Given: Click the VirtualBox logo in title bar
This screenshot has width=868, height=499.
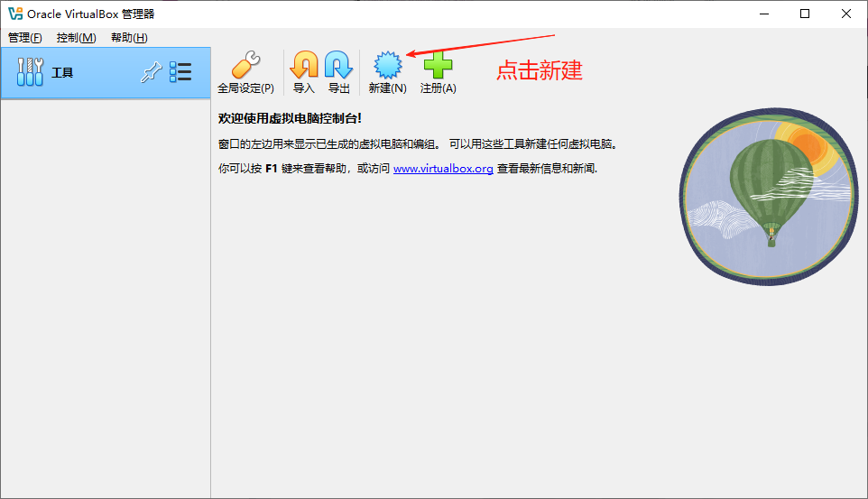Looking at the screenshot, I should pos(15,14).
